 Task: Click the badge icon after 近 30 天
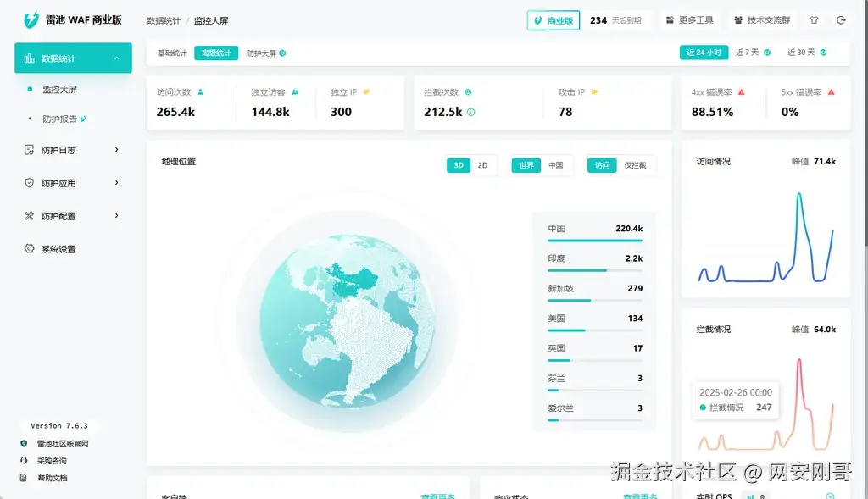(823, 53)
